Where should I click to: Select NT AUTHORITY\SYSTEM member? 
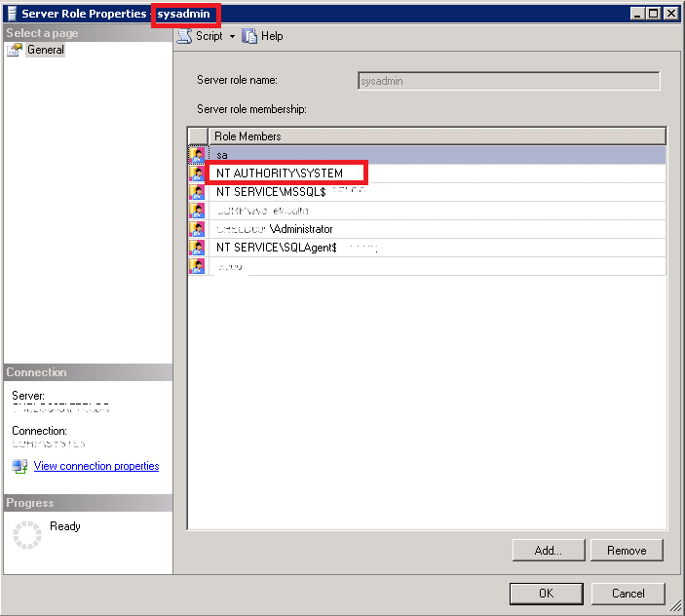[x=438, y=173]
